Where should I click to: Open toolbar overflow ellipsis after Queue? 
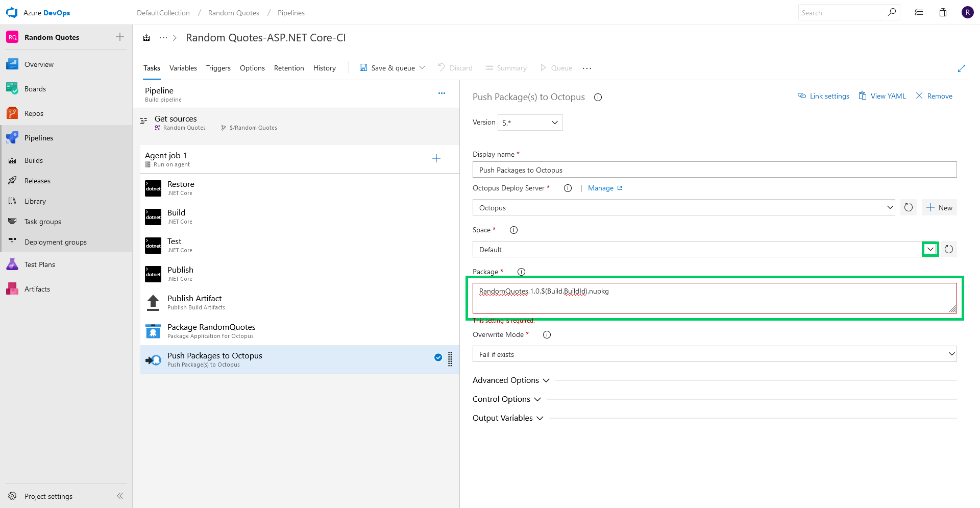(x=587, y=68)
